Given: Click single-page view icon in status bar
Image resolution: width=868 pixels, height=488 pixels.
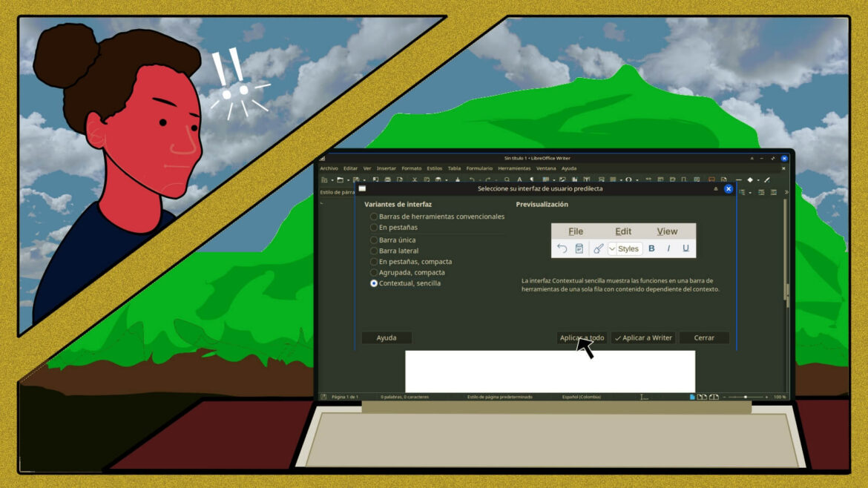Looking at the screenshot, I should tap(692, 397).
